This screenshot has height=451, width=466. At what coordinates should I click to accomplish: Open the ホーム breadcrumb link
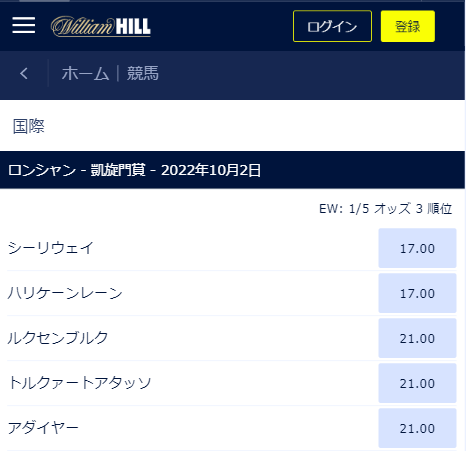tap(85, 73)
